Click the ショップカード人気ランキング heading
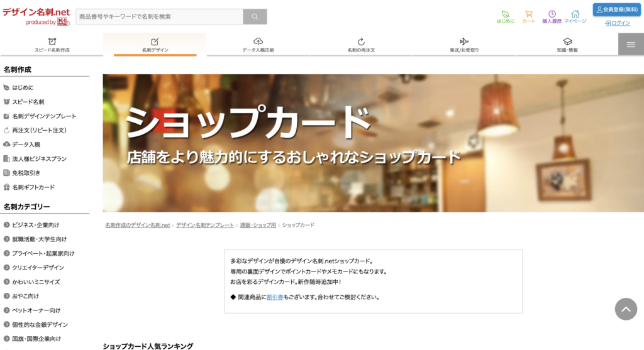Screen dimensions: 644x350 pos(148,346)
